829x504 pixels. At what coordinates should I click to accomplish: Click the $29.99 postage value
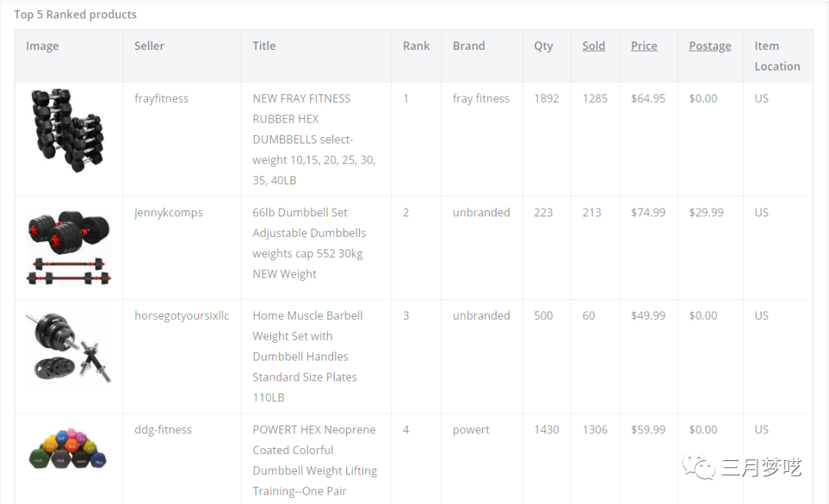click(705, 212)
